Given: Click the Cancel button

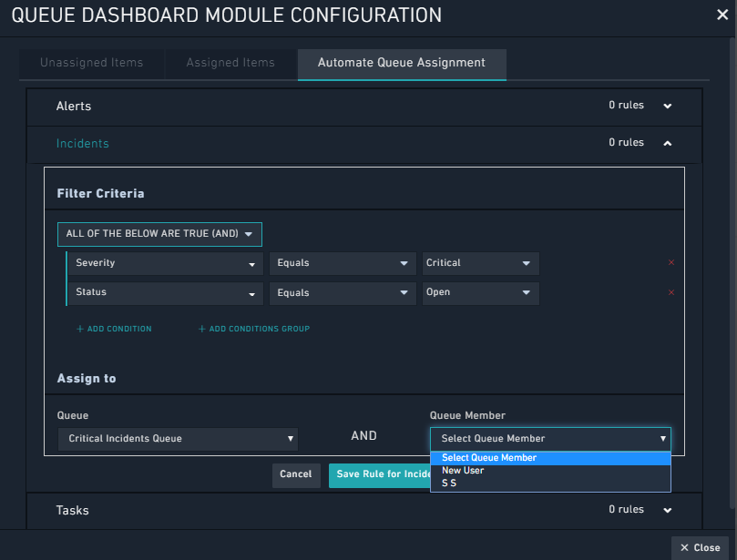Looking at the screenshot, I should (296, 475).
